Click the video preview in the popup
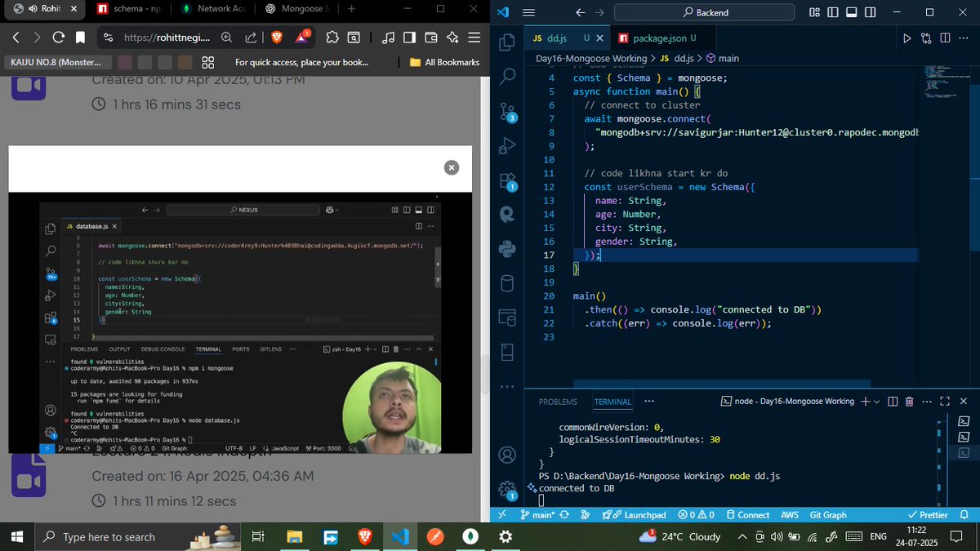Screen dimensions: 980x551 240,323
